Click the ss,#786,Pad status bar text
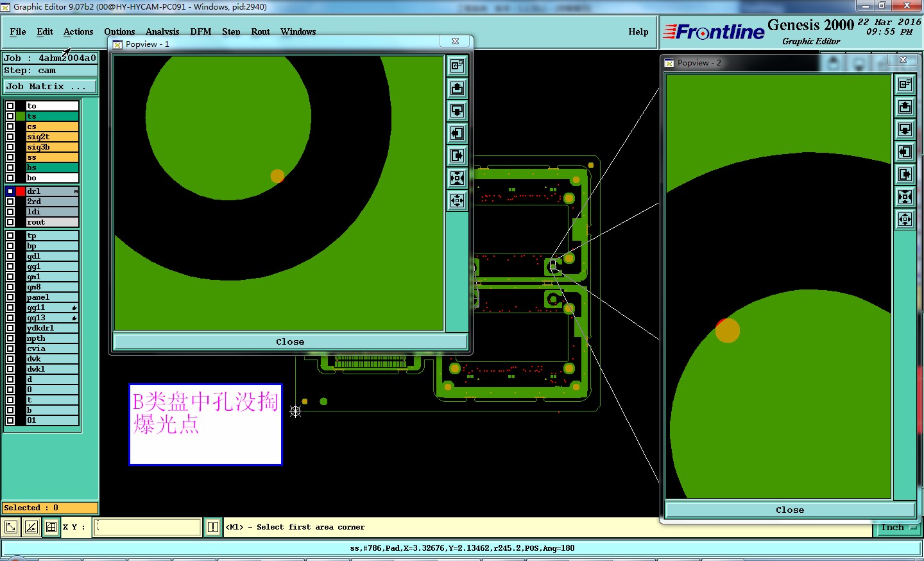Screen dimensions: 924x561 462,548
